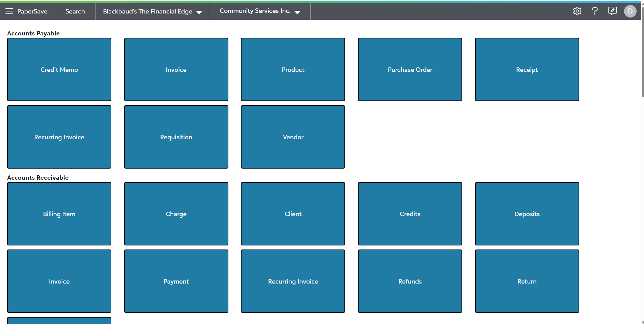
Task: Select the Purchase Order tile
Action: tap(410, 69)
